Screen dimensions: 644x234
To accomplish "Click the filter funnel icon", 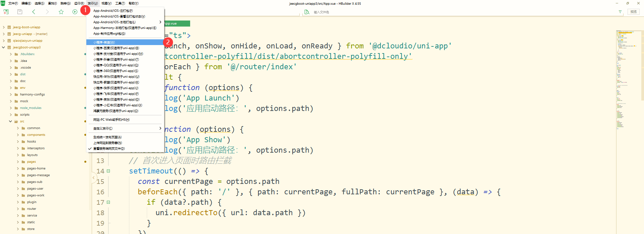I will [620, 12].
